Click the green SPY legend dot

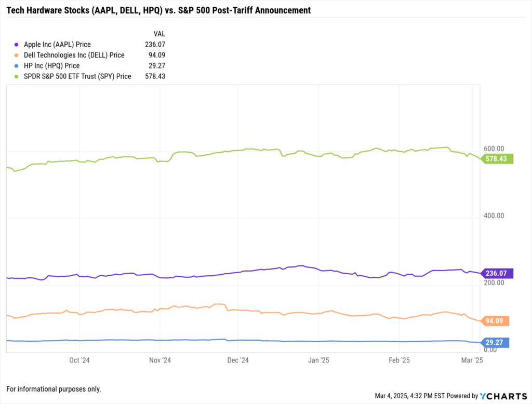tap(17, 76)
